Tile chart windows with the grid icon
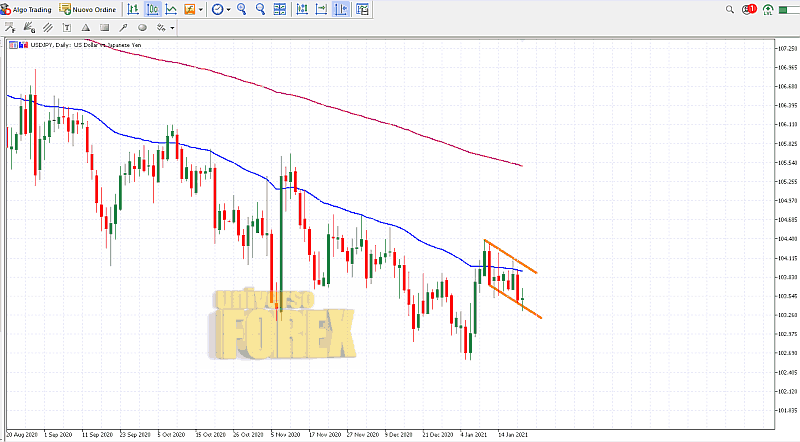This screenshot has height=442, width=800. click(280, 9)
